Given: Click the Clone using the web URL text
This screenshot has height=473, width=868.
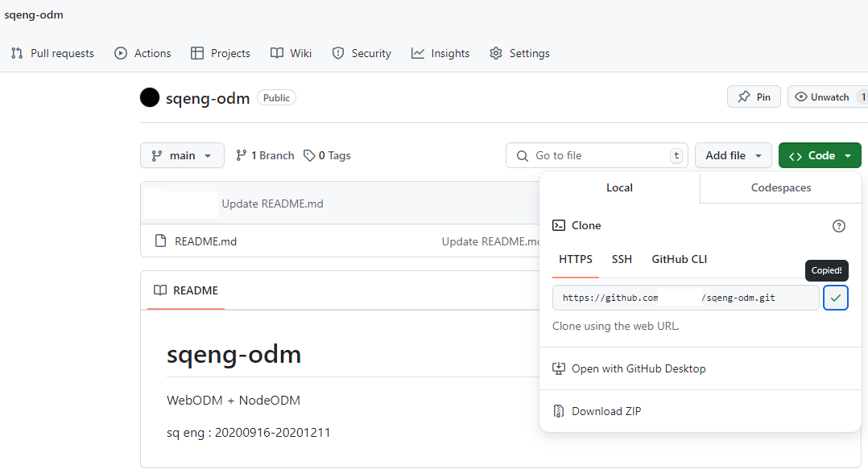Looking at the screenshot, I should pos(615,326).
